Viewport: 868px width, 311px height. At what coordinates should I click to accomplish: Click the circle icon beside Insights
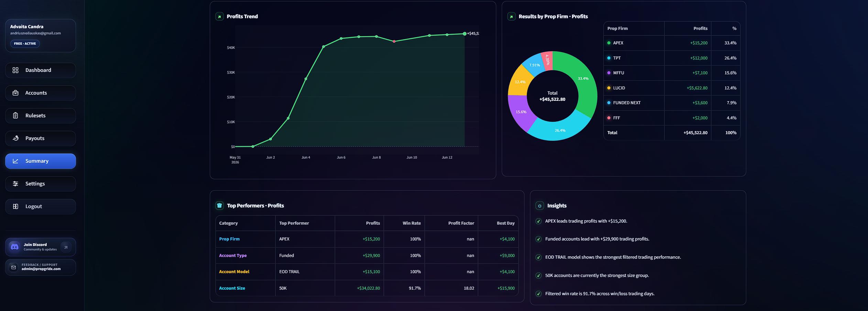click(x=540, y=206)
